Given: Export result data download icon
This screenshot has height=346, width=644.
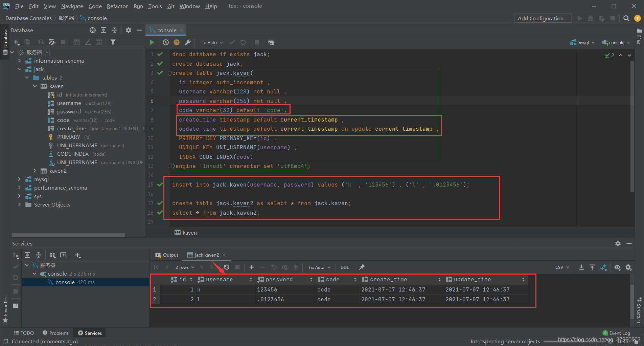Looking at the screenshot, I should coord(581,267).
